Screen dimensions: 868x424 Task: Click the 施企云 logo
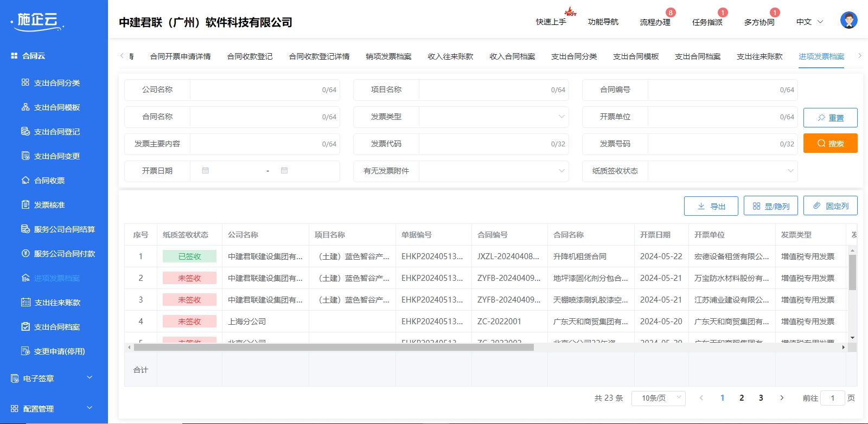pyautogui.click(x=37, y=21)
